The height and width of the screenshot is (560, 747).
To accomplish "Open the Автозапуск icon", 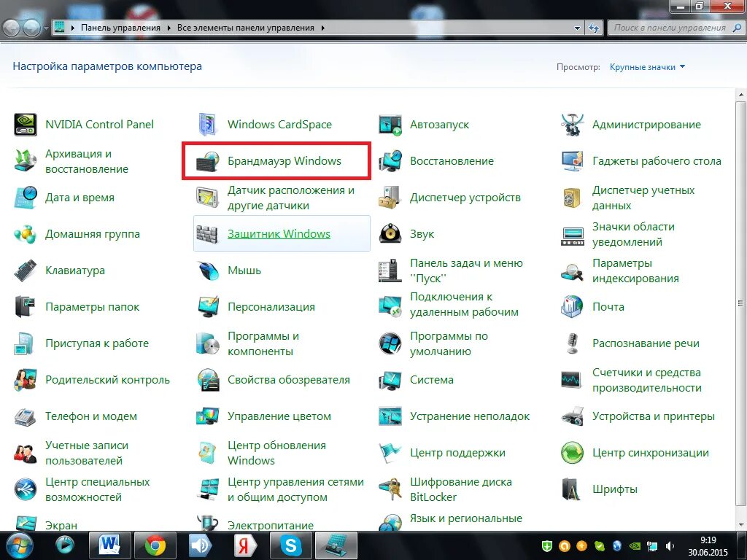I will coord(390,125).
